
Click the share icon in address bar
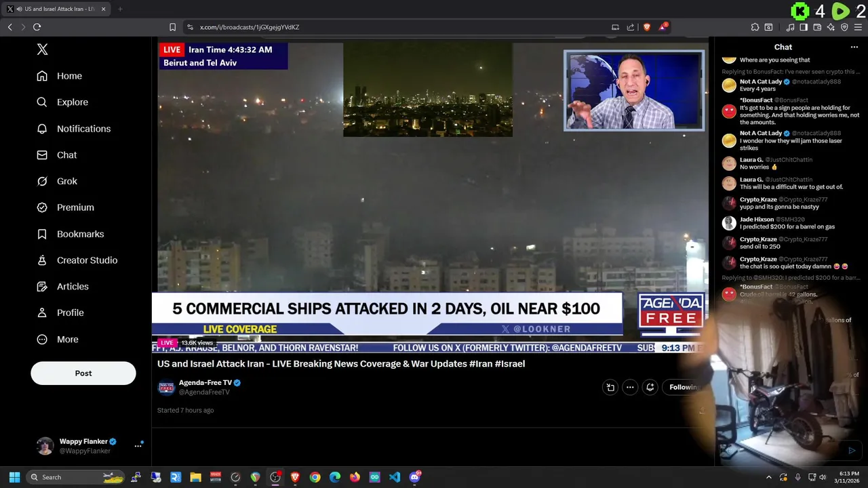[631, 27]
